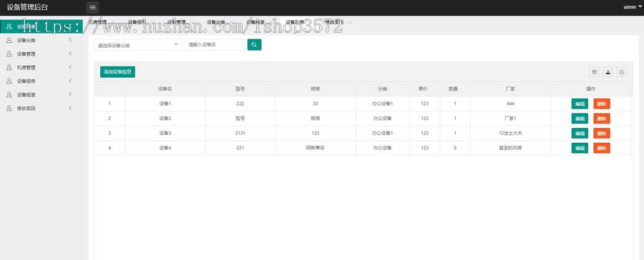Switch to the 设备列表 tab
Viewport: 644px width, 260px height.
tap(295, 22)
